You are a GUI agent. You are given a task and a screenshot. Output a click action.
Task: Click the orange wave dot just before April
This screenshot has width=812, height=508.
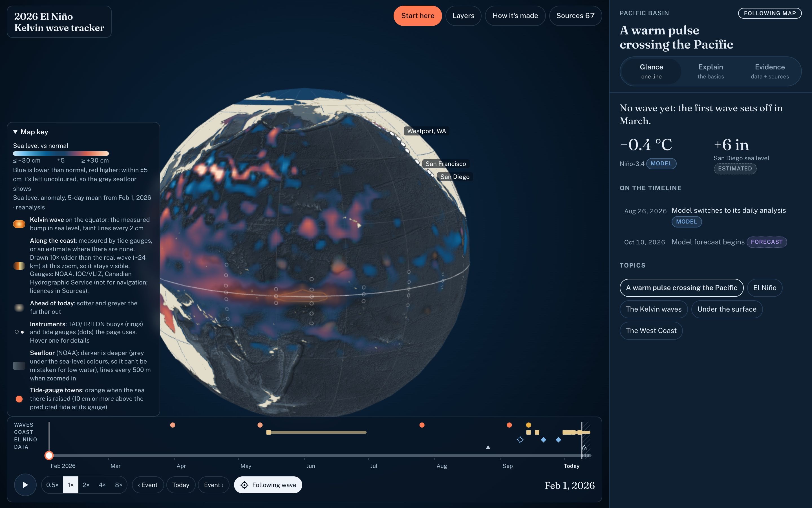pos(173,425)
